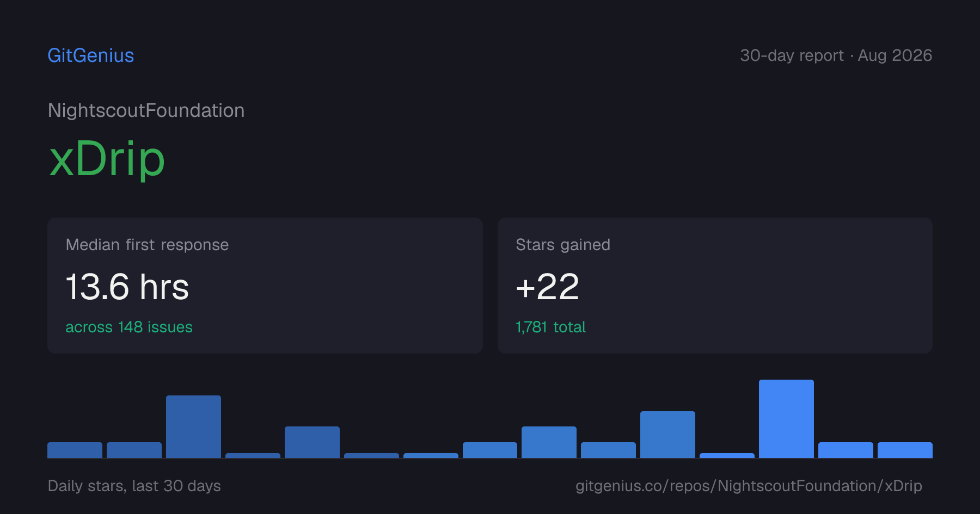Select the across 148 issues text

129,327
